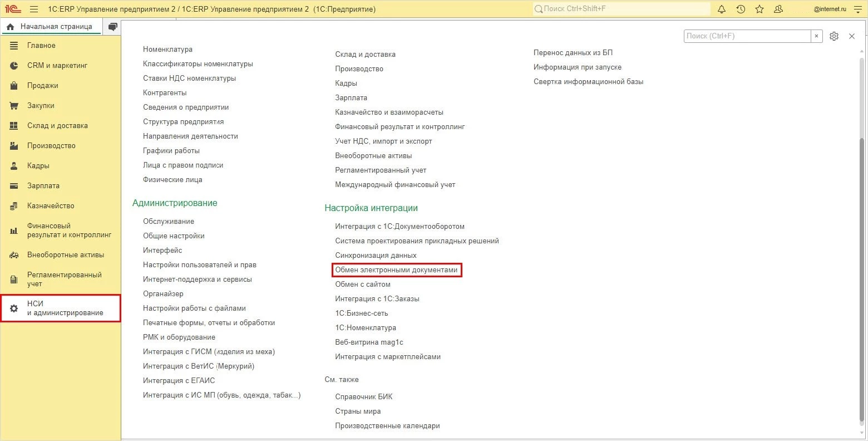Close the section panel with the X
The image size is (868, 441).
tap(852, 36)
